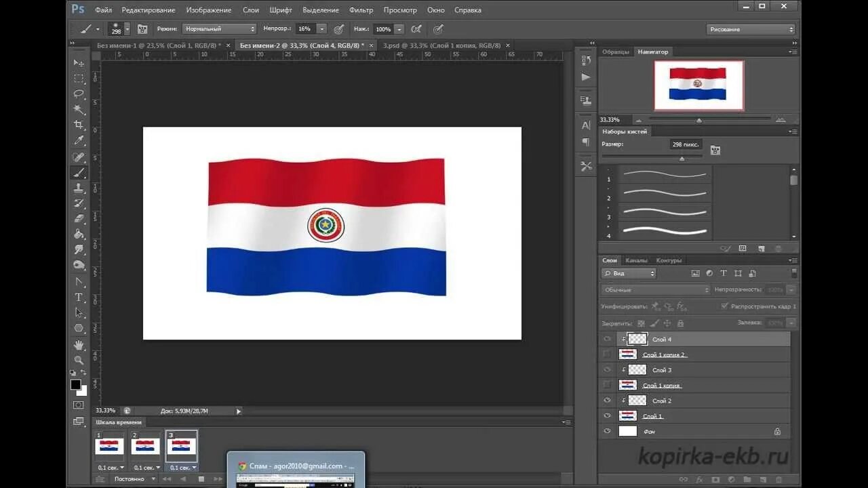Screen dimensions: 868x488
Task: Toggle pressure for size icon
Action: click(439, 29)
